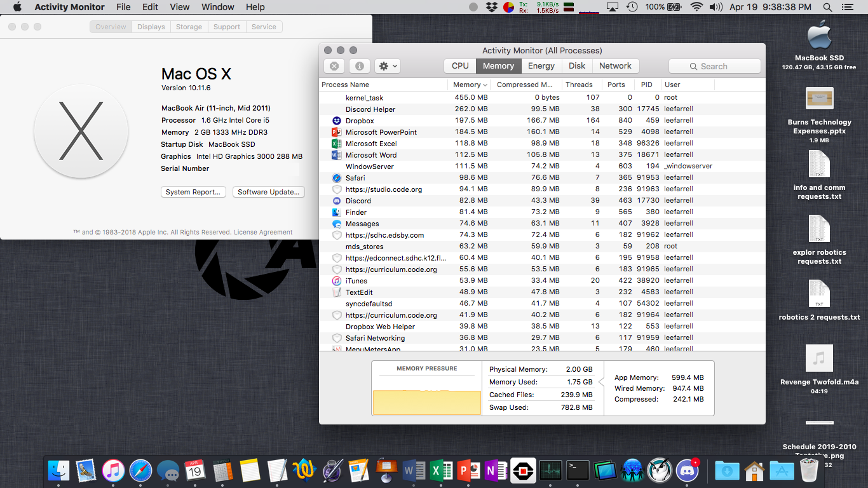Open the Edit menu
868x488 pixels.
(x=151, y=7)
